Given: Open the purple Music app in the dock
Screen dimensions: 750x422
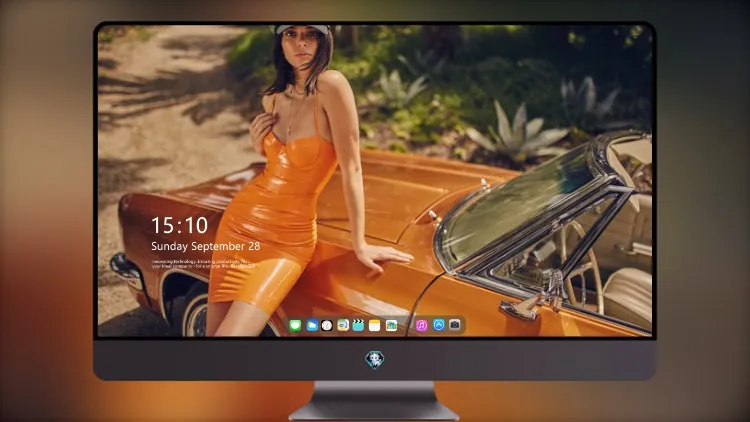Looking at the screenshot, I should (x=421, y=326).
